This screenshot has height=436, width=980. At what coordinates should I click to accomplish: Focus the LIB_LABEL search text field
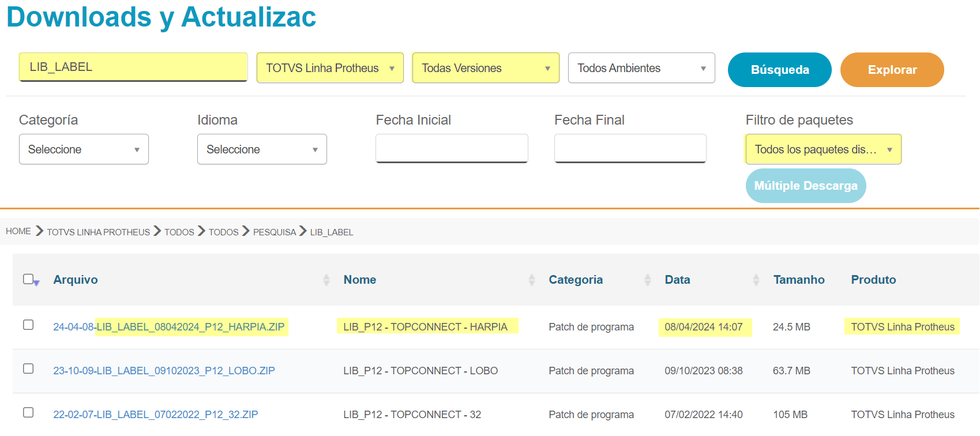point(133,67)
